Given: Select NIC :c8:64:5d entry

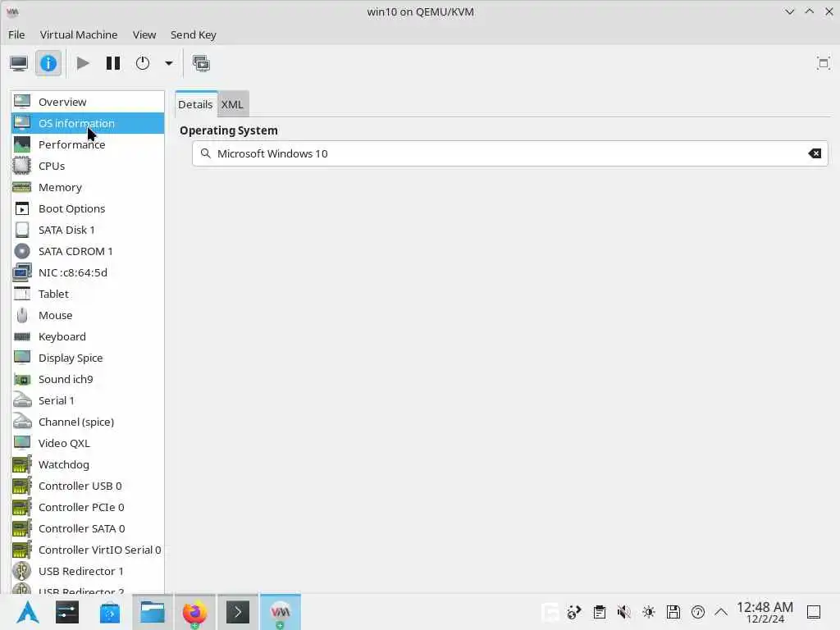Looking at the screenshot, I should tap(88, 272).
